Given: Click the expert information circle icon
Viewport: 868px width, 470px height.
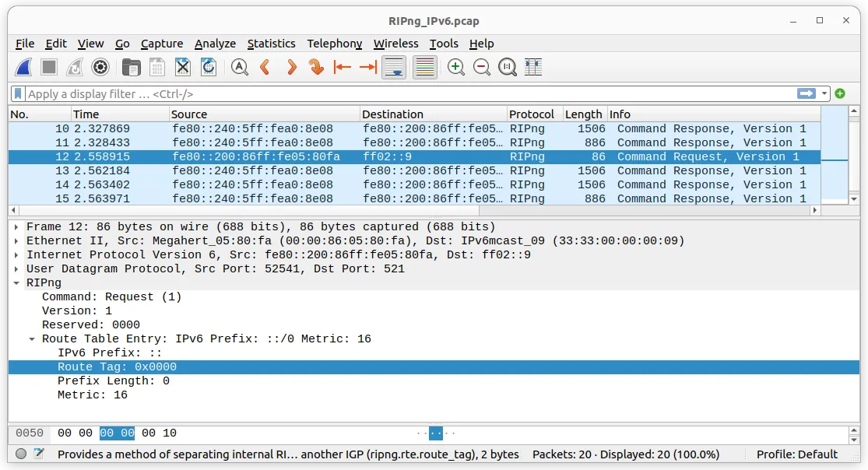Looking at the screenshot, I should (x=21, y=454).
